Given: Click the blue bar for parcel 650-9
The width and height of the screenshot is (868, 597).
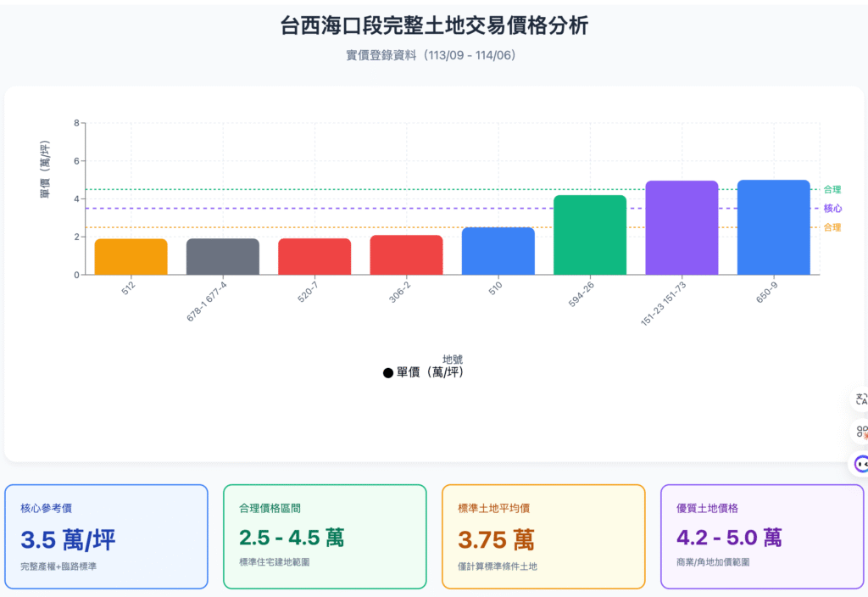Looking at the screenshot, I should [773, 226].
